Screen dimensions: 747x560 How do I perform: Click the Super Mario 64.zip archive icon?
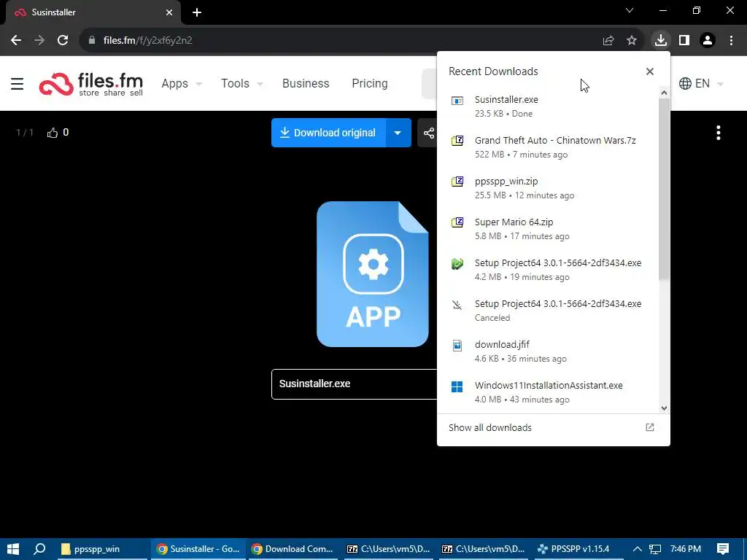(457, 222)
